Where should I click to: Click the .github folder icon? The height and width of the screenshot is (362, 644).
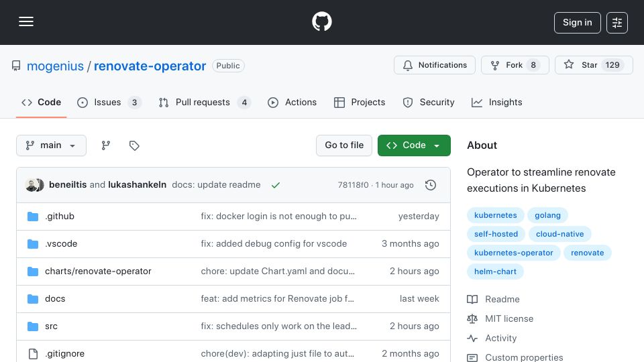(33, 217)
